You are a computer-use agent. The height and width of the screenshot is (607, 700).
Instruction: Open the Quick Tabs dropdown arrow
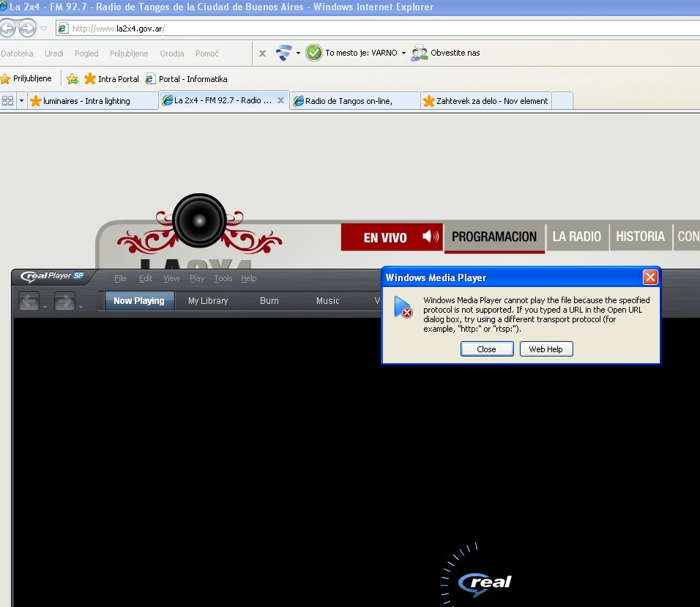[21, 100]
